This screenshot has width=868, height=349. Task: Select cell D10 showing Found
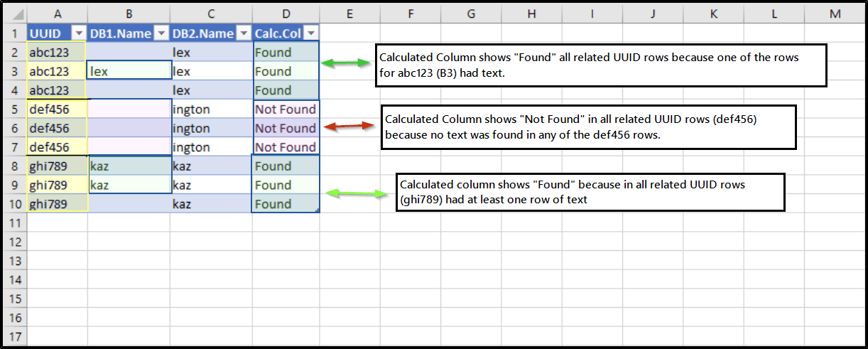pos(286,204)
